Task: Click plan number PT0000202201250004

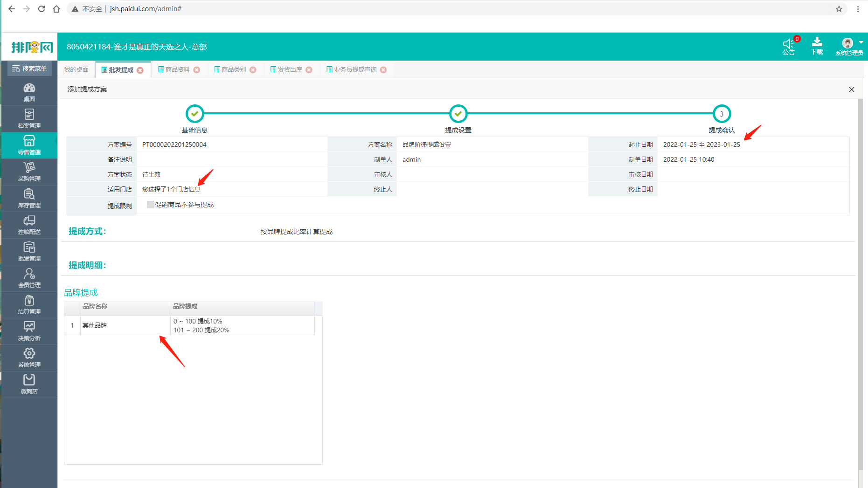Action: coord(174,144)
